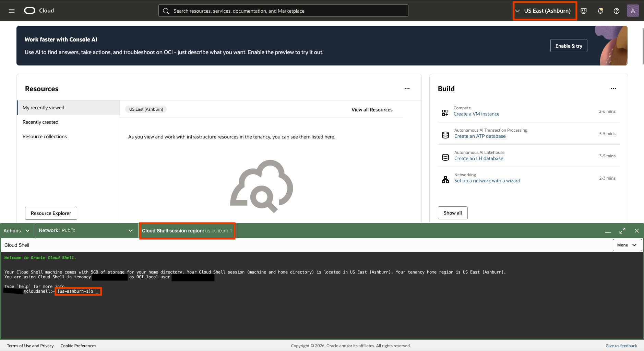Open Create an ATP database link
This screenshot has height=351, width=644.
[480, 136]
